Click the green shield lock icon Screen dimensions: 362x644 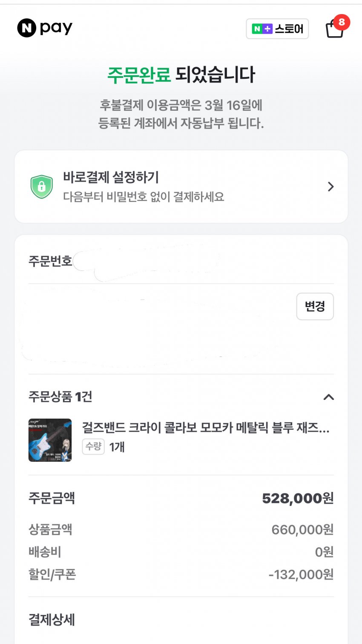(x=41, y=187)
